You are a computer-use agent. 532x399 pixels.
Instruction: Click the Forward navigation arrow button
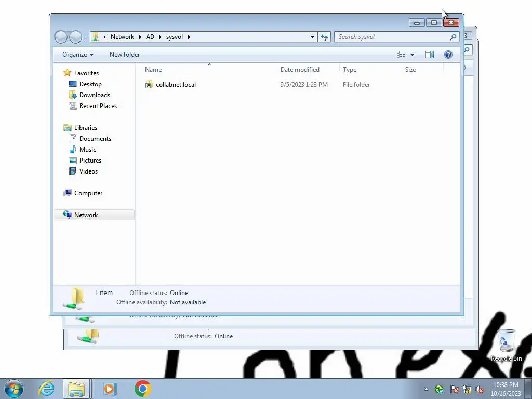tap(75, 37)
